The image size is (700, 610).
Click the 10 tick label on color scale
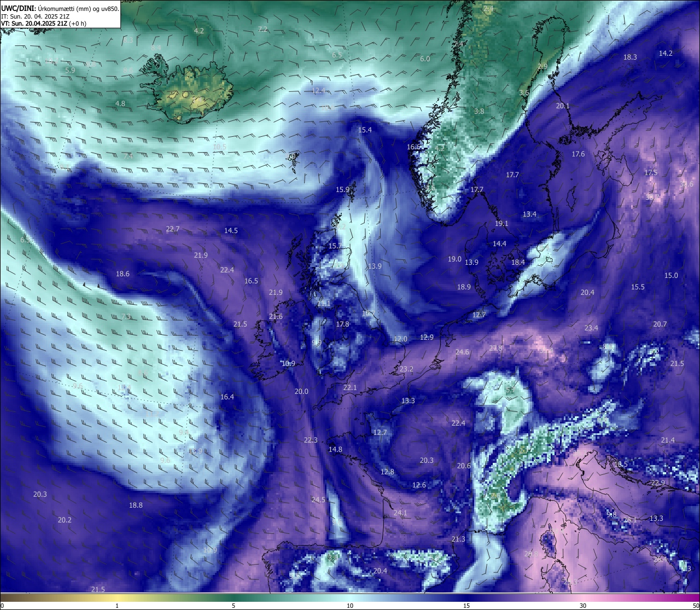click(x=350, y=606)
